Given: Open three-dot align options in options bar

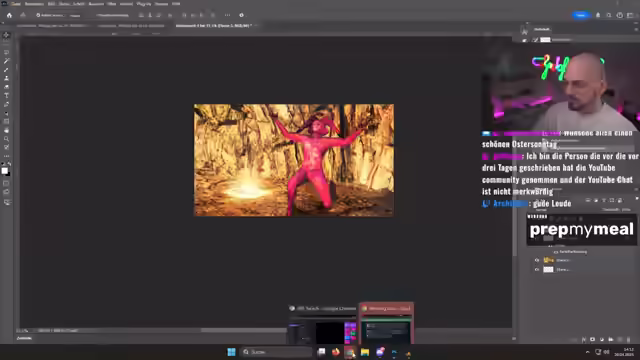Looking at the screenshot, I should pyautogui.click(x=227, y=15).
